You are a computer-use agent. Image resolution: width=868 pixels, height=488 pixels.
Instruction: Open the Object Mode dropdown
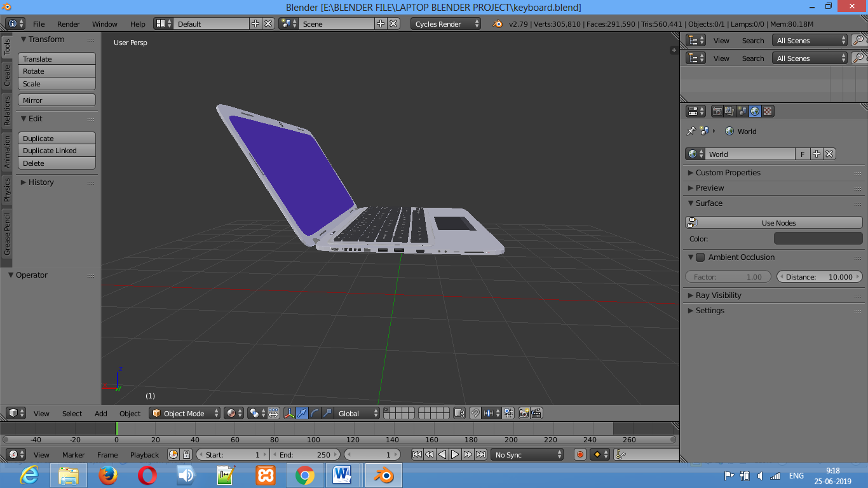(x=184, y=413)
